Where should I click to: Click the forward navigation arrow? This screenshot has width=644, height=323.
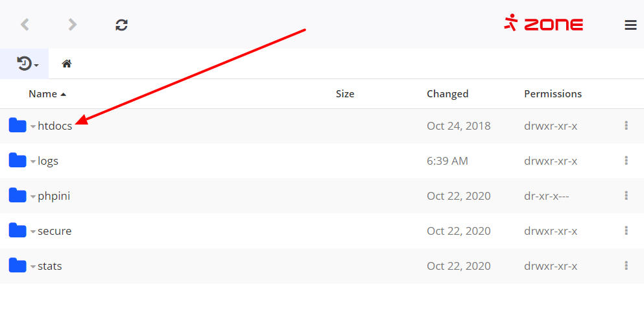click(x=73, y=25)
